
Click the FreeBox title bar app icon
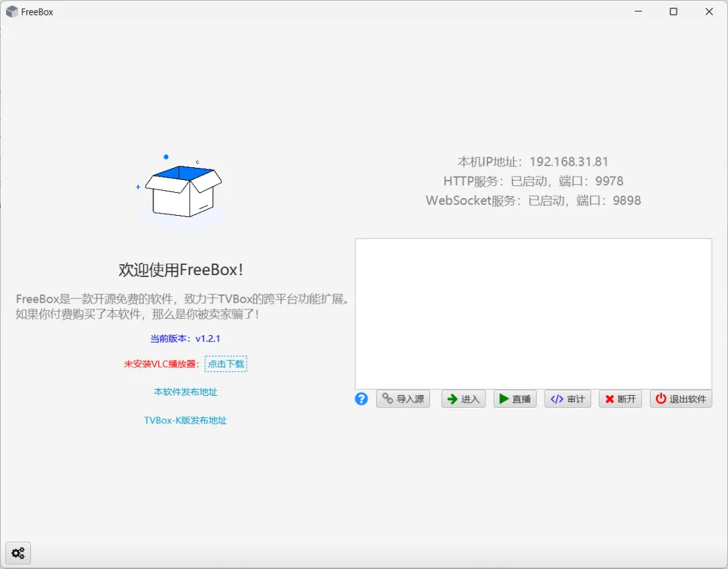[x=12, y=12]
